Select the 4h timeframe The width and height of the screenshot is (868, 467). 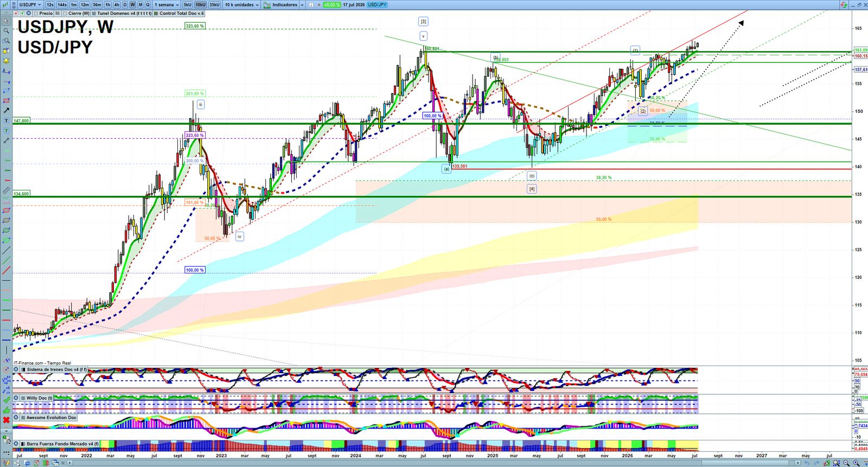(117, 4)
